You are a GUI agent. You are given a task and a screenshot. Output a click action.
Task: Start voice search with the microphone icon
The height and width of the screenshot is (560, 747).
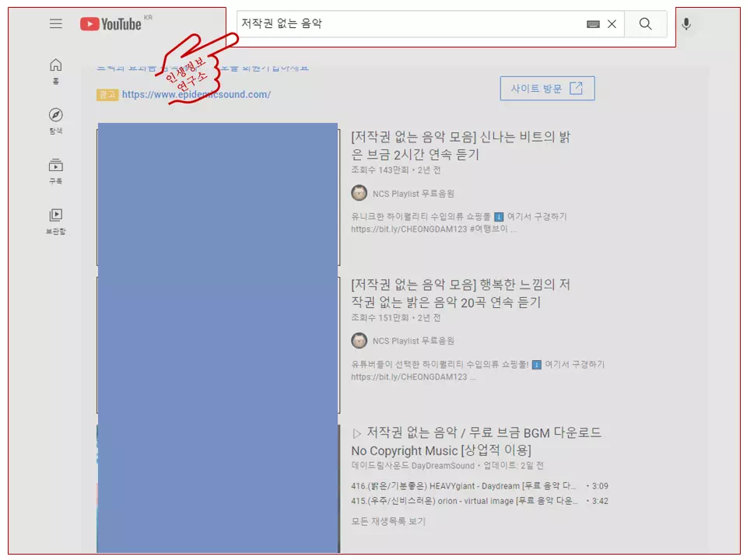[686, 23]
